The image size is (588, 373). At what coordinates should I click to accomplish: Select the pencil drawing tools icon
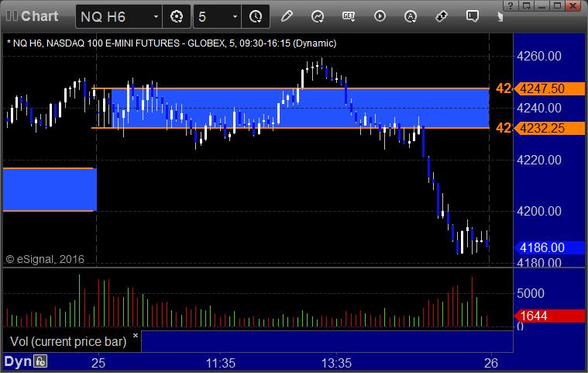pos(287,16)
